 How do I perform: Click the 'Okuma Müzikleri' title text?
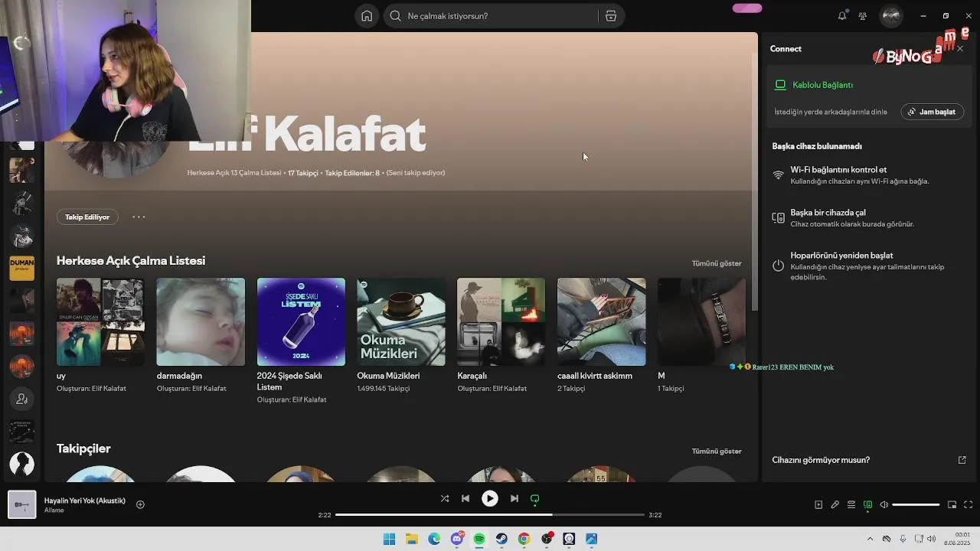pos(388,376)
